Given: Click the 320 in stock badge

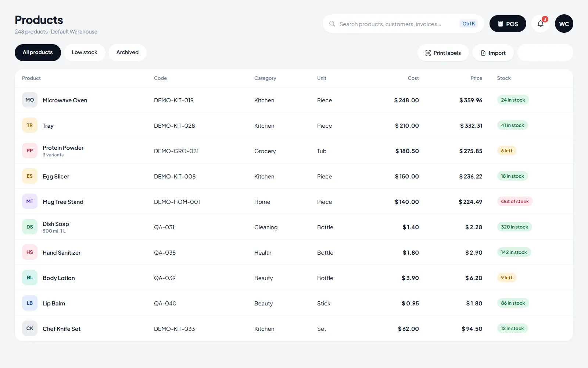Looking at the screenshot, I should pyautogui.click(x=514, y=227).
